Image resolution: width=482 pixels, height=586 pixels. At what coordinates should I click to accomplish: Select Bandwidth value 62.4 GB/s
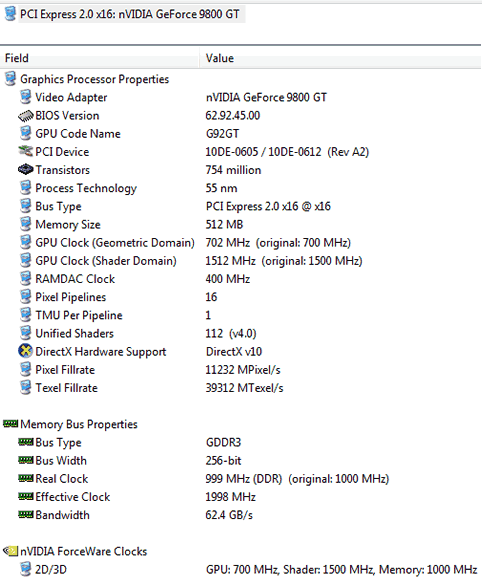point(229,515)
